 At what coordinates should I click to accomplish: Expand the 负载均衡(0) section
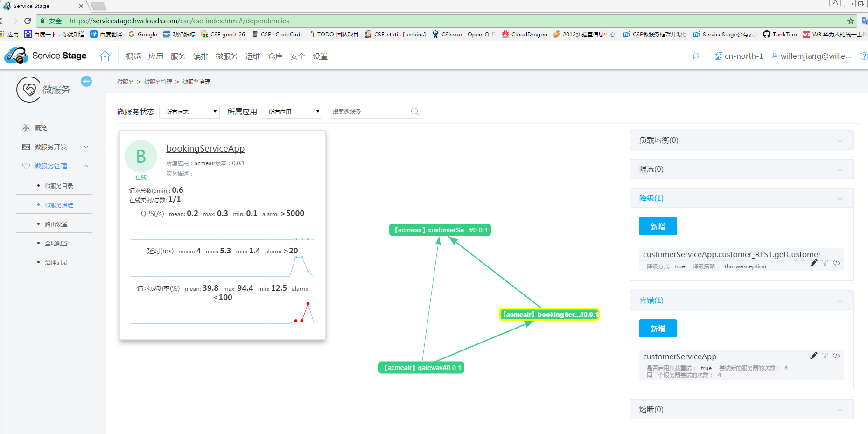pyautogui.click(x=741, y=140)
